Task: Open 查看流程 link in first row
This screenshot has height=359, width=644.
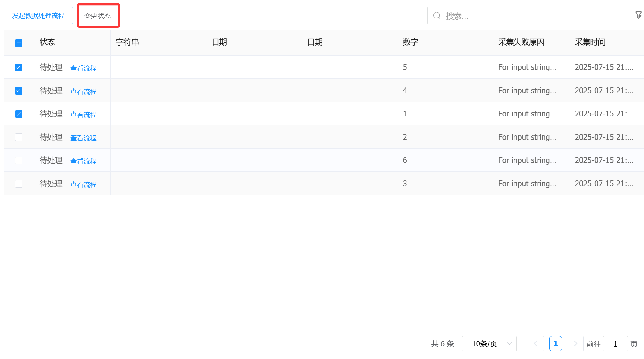Action: coord(83,68)
